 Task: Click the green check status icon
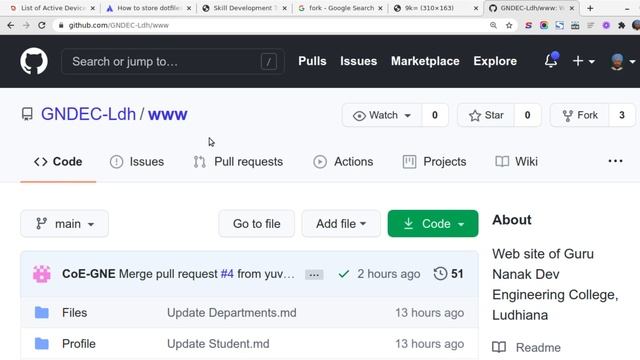pyautogui.click(x=344, y=274)
